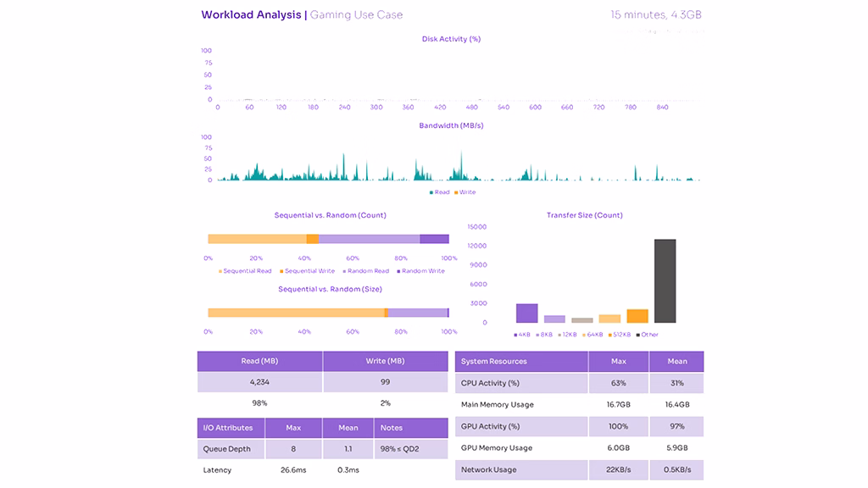
Task: Select the "Queue Depth" row label
Action: pos(227,449)
